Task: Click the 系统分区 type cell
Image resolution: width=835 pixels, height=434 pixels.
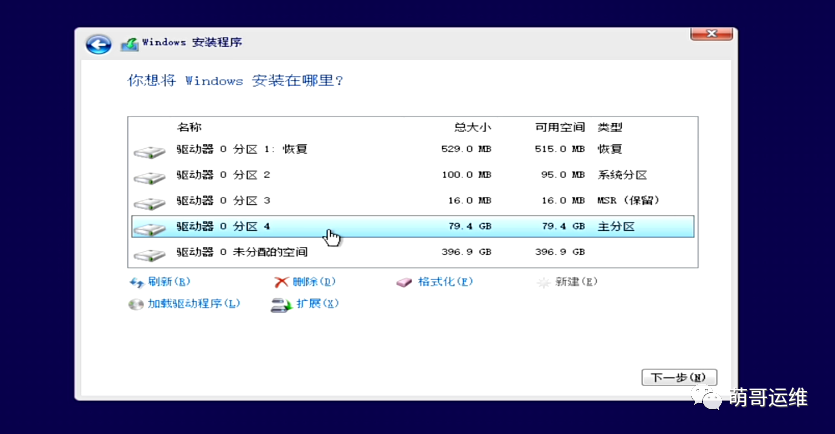Action: (x=622, y=175)
